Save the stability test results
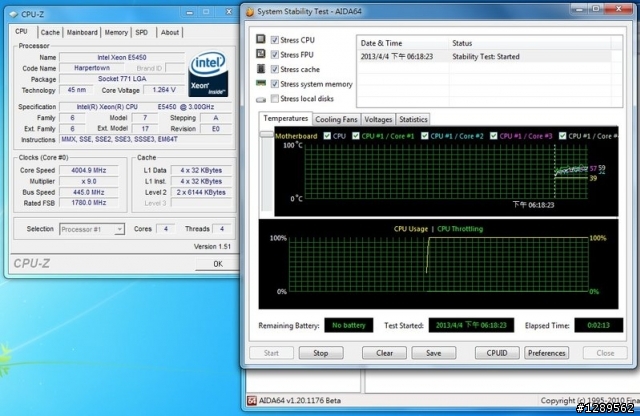This screenshot has height=416, width=640. tap(433, 353)
